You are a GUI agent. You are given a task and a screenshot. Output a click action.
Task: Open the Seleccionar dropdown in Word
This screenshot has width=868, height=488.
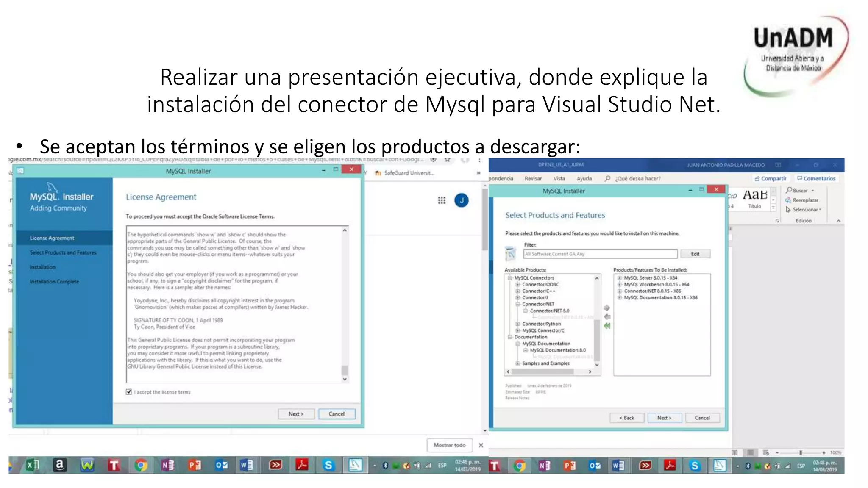click(804, 210)
